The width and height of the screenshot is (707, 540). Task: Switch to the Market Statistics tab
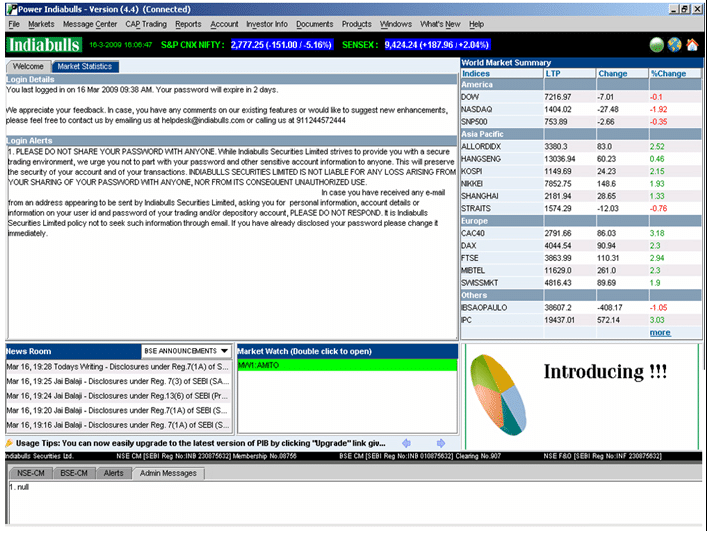tap(85, 67)
